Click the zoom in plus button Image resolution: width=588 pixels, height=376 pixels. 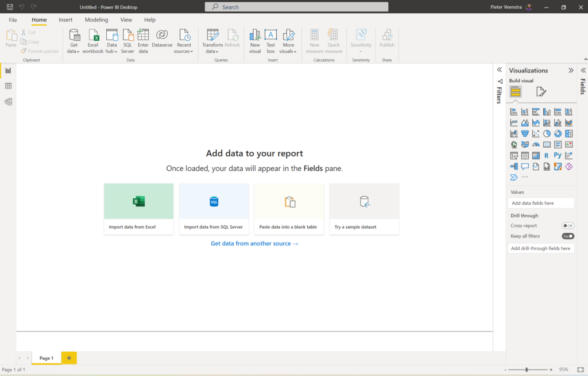point(551,370)
